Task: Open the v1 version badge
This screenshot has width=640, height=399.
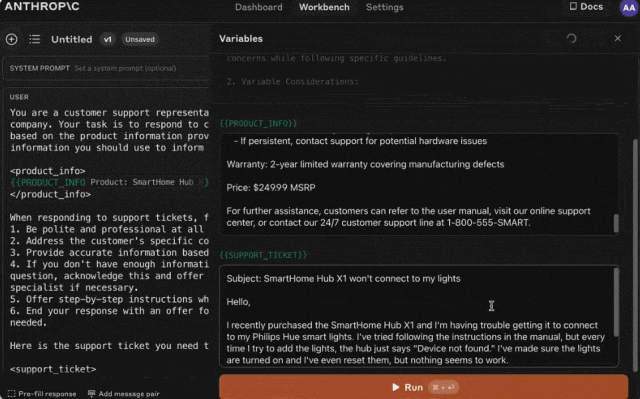Action: [107, 39]
